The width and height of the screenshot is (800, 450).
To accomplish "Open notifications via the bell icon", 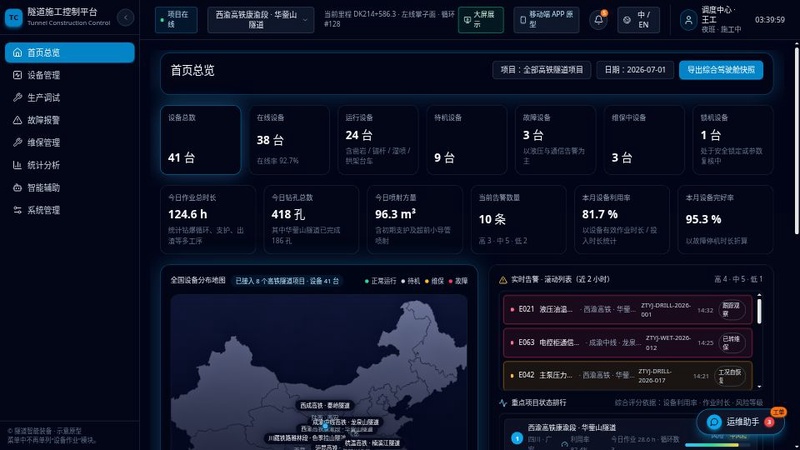I will pos(598,20).
